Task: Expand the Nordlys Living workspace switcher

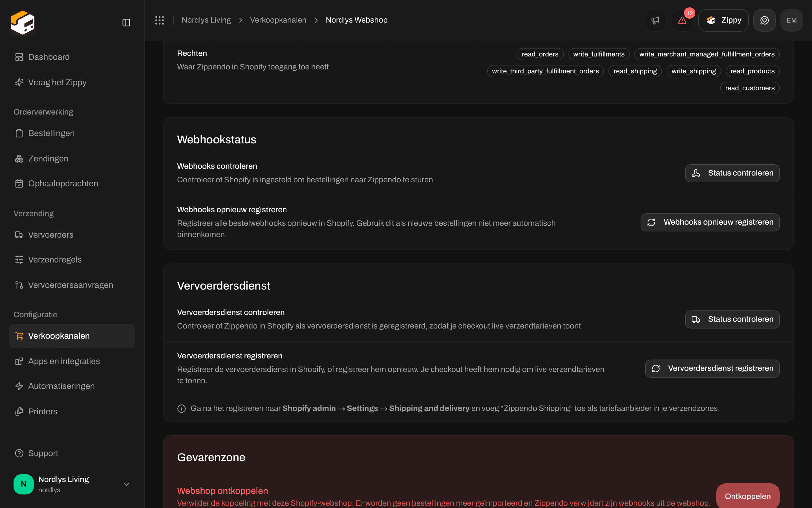Action: point(72,484)
